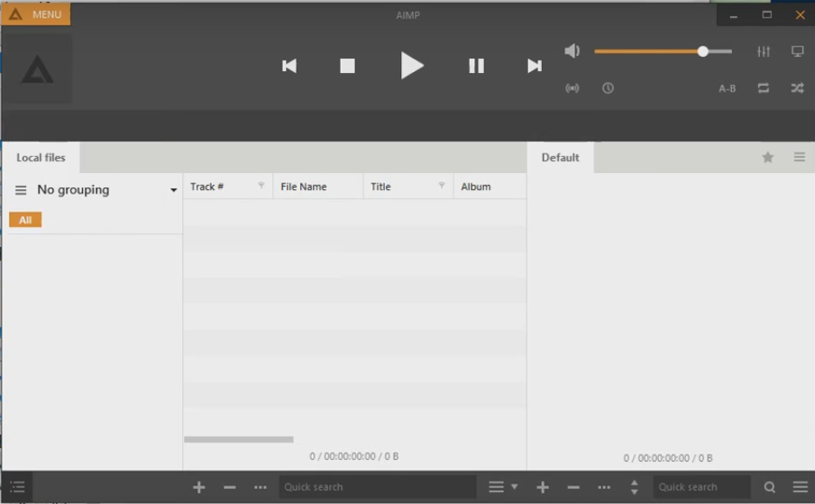Select the Default playlist tab
Image resolution: width=815 pixels, height=504 pixels.
pos(561,158)
